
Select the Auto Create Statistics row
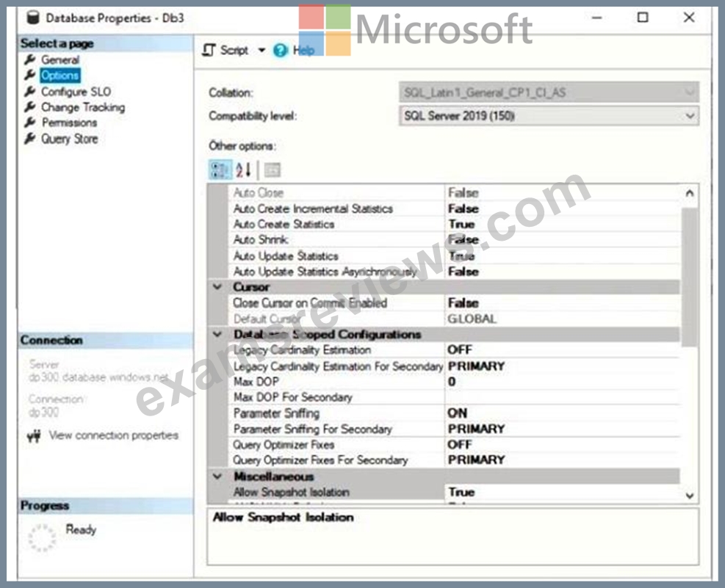click(x=455, y=224)
